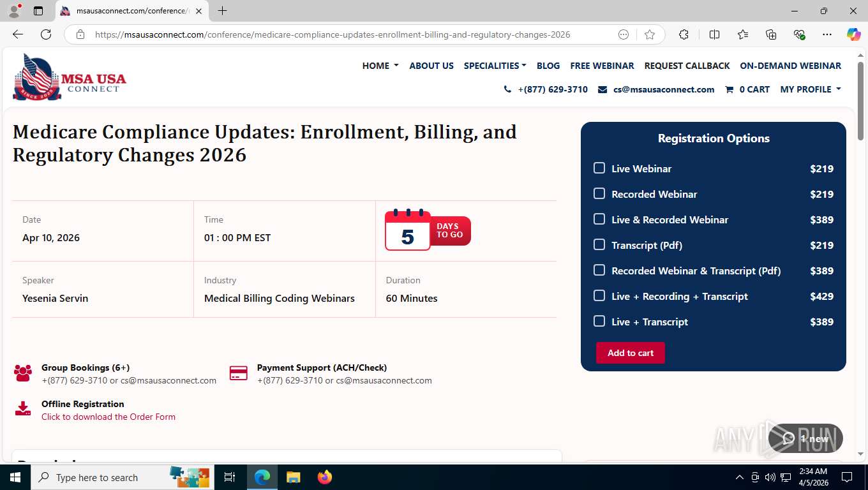Click the Payment Support card icon
The height and width of the screenshot is (490, 868).
coord(239,373)
